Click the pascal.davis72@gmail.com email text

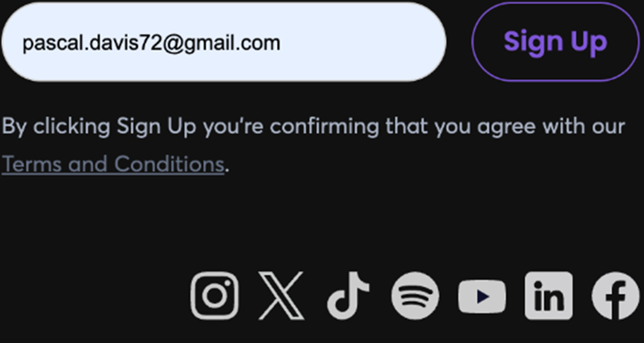pyautogui.click(x=151, y=43)
